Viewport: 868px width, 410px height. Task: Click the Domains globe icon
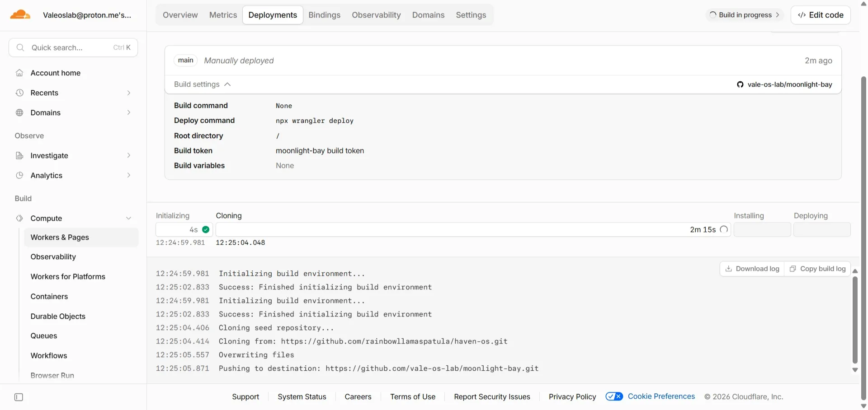point(19,112)
